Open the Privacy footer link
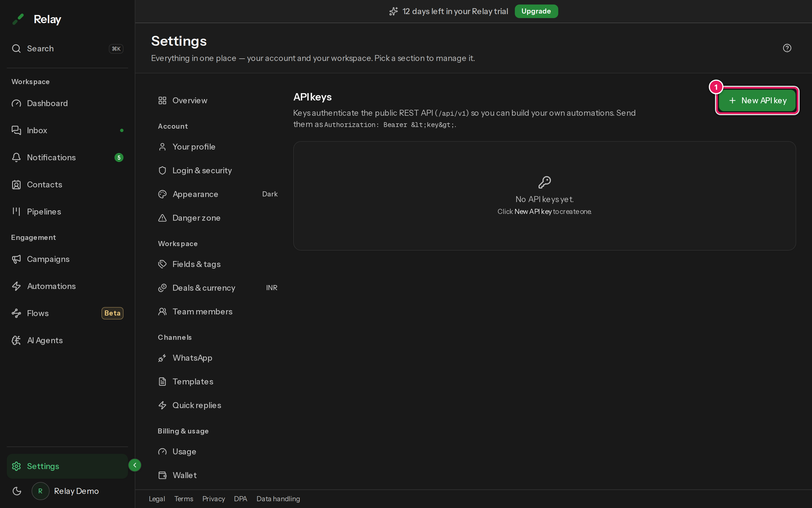Image resolution: width=812 pixels, height=508 pixels. pos(213,499)
